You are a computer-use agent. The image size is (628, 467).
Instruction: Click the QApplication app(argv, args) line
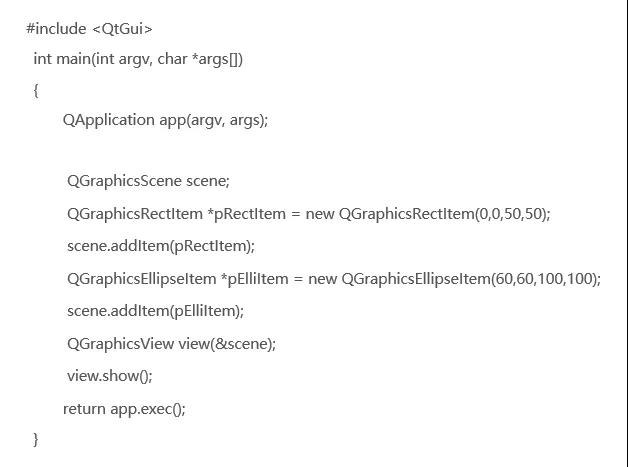165,120
